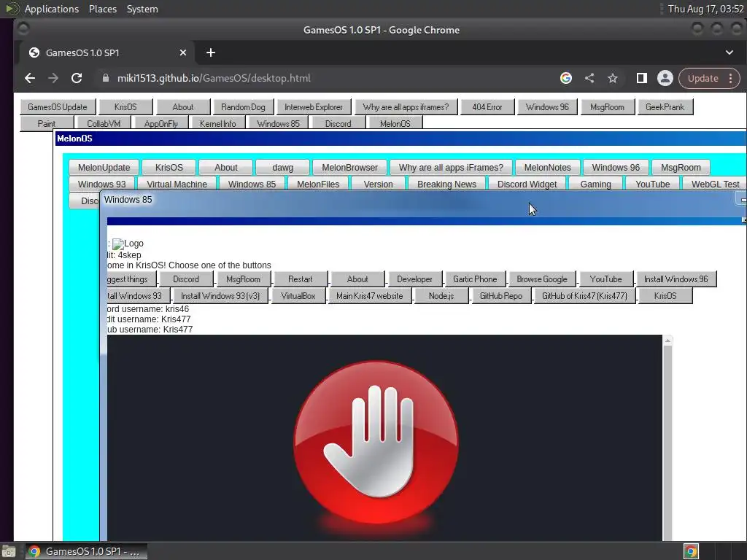Open MelonBrowser

click(349, 168)
